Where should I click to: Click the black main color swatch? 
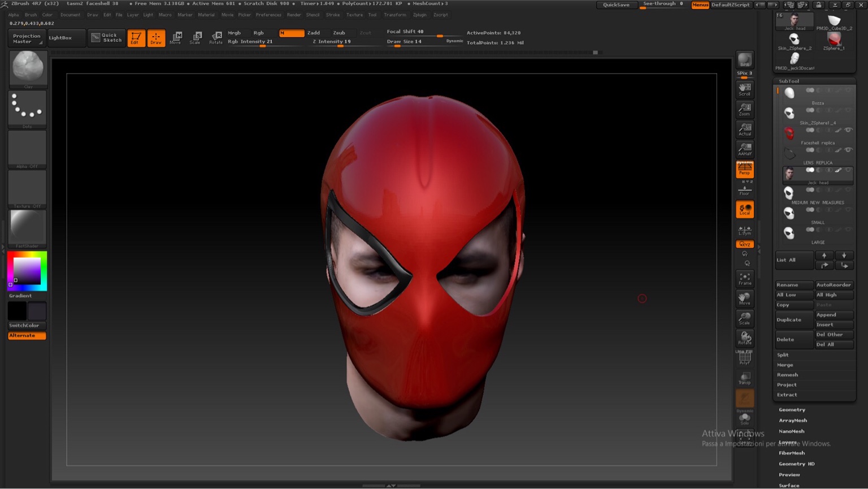[17, 311]
